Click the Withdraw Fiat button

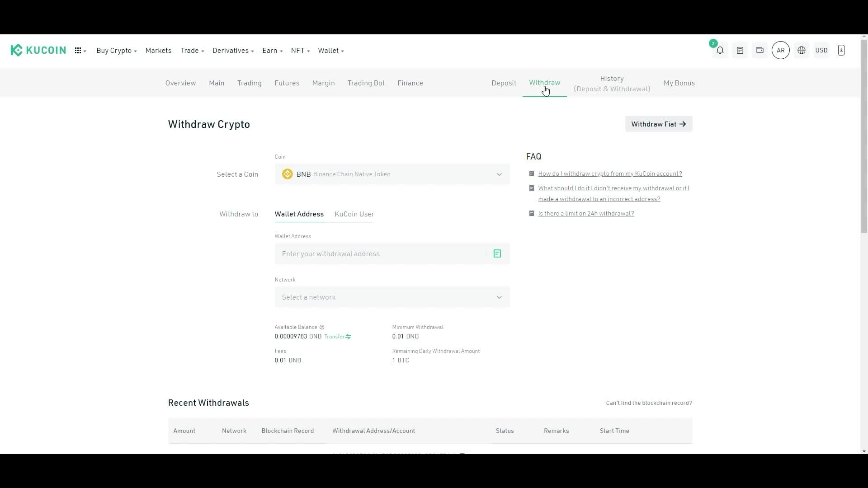point(658,124)
